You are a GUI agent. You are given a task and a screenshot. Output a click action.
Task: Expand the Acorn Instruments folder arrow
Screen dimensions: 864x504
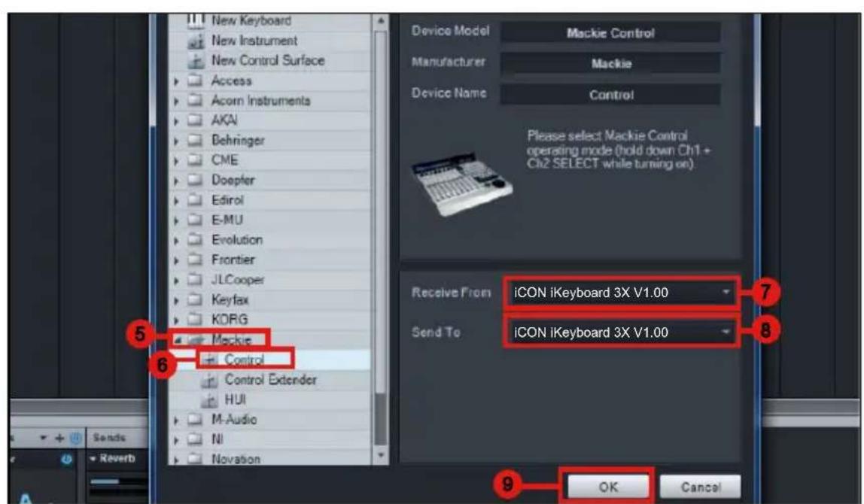[176, 102]
